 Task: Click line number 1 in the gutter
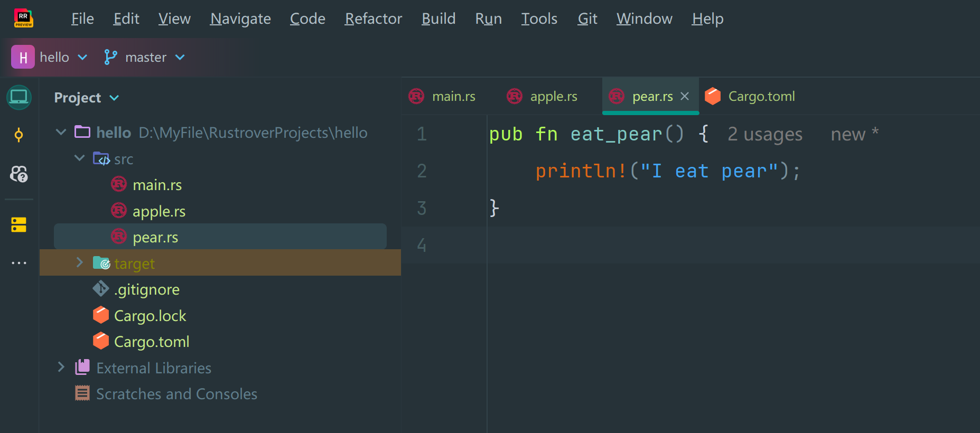(x=422, y=134)
